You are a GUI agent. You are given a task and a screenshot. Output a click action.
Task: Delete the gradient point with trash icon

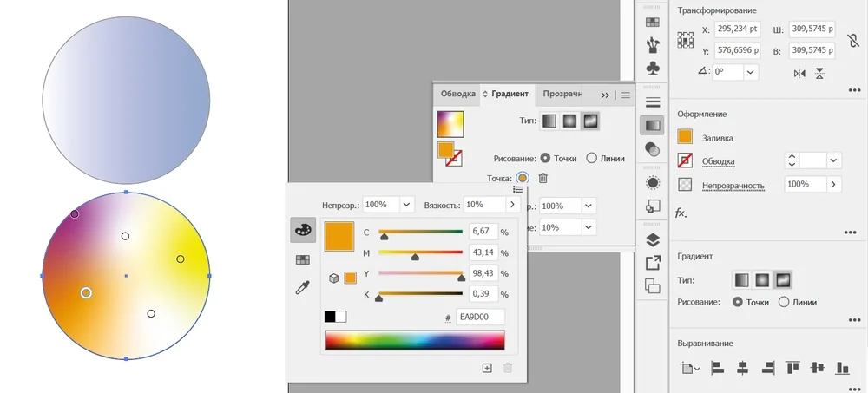click(543, 178)
